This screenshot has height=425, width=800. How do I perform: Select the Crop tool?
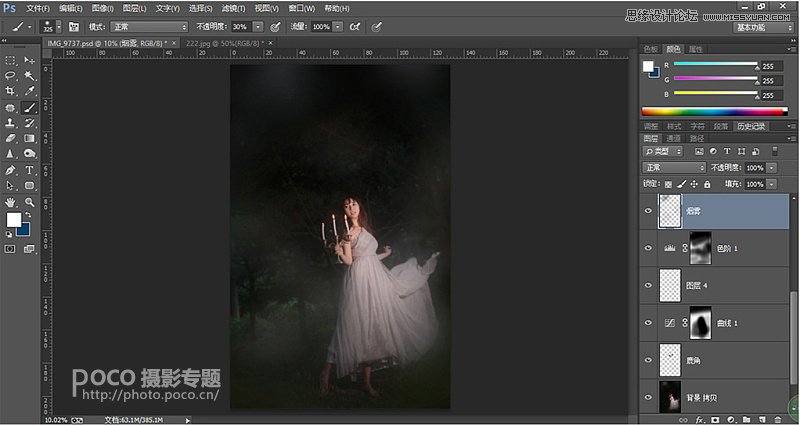(10, 91)
